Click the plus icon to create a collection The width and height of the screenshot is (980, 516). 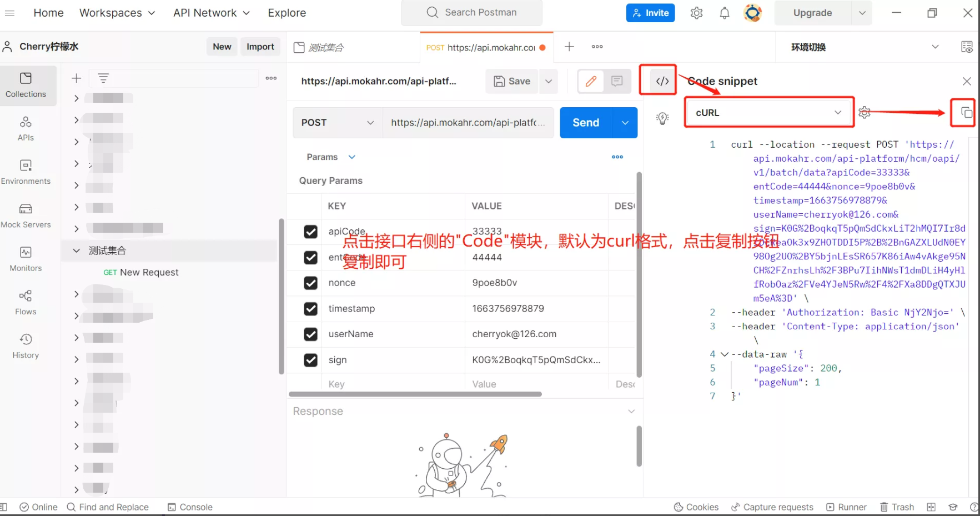pos(77,78)
